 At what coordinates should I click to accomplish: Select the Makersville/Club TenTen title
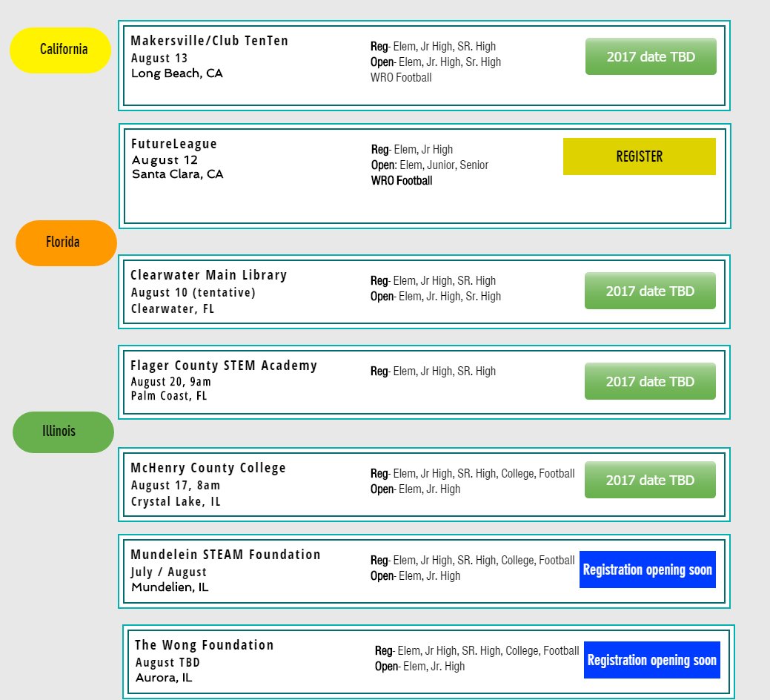tap(210, 41)
